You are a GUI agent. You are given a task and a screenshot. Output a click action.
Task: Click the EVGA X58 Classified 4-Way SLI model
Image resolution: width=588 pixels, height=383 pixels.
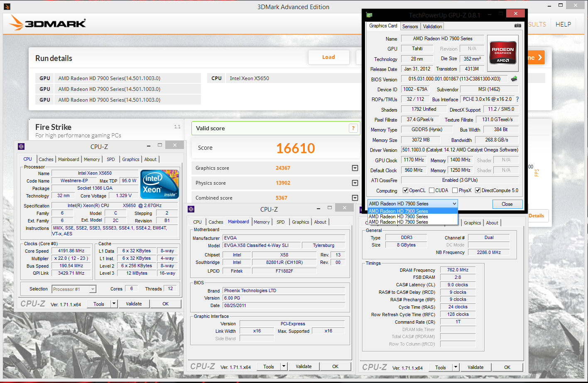pos(261,245)
